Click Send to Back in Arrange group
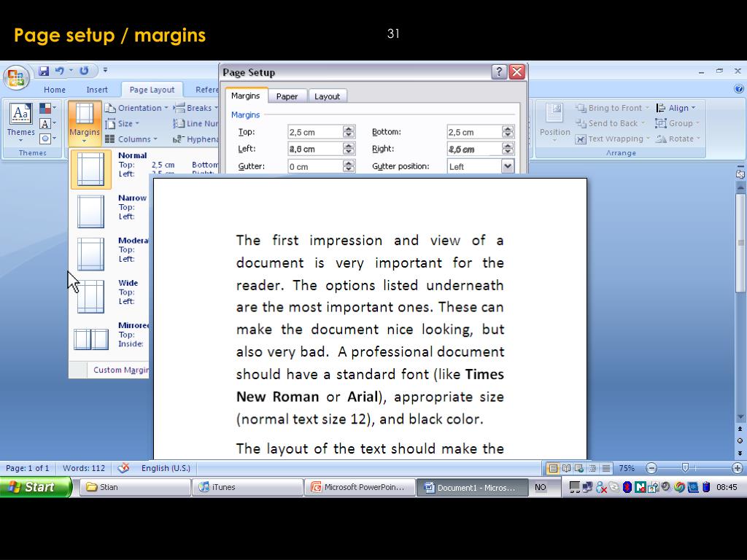This screenshot has height=560, width=747. 611,123
